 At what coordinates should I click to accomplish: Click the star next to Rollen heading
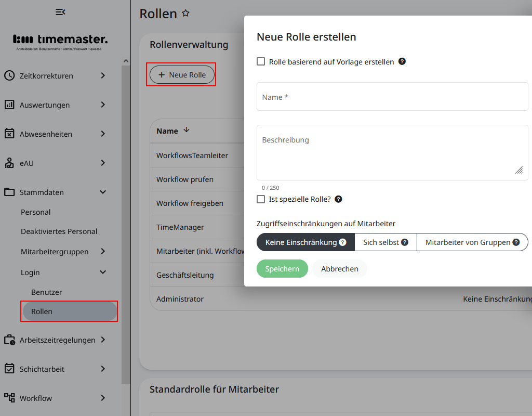[185, 14]
